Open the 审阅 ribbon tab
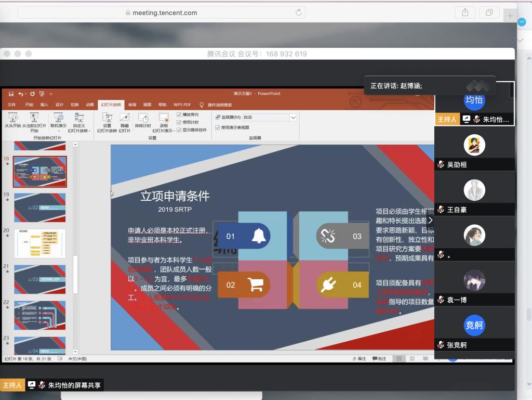This screenshot has height=400, width=532. click(x=132, y=105)
